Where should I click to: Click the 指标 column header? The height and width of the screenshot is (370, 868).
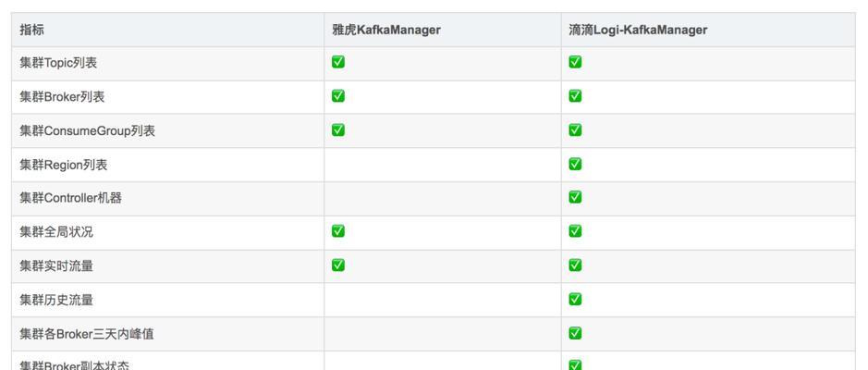point(32,30)
